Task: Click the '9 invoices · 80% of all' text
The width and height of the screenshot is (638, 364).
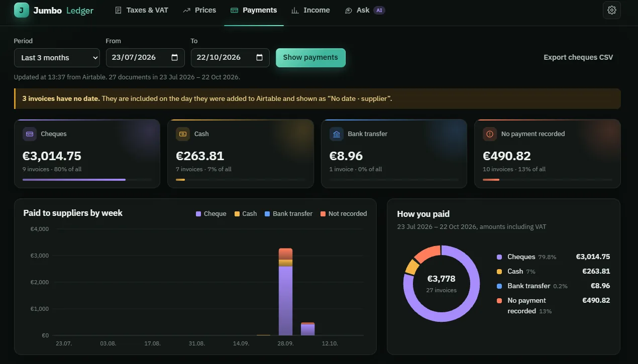Action: [x=52, y=169]
